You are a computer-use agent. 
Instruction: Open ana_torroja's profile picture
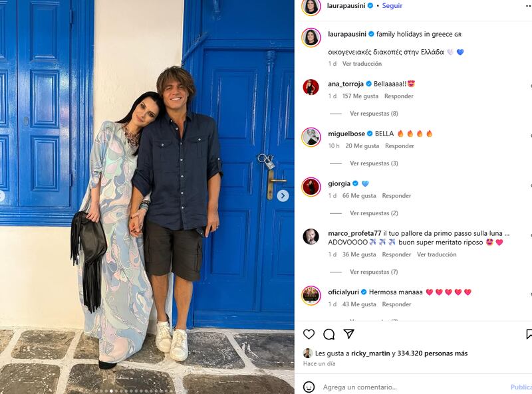click(311, 88)
